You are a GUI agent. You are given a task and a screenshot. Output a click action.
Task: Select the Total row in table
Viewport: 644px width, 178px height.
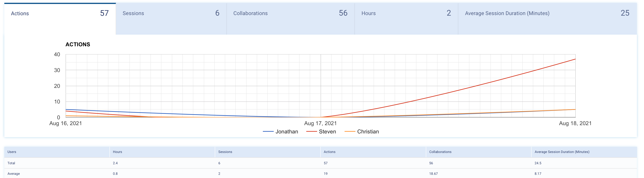point(11,163)
